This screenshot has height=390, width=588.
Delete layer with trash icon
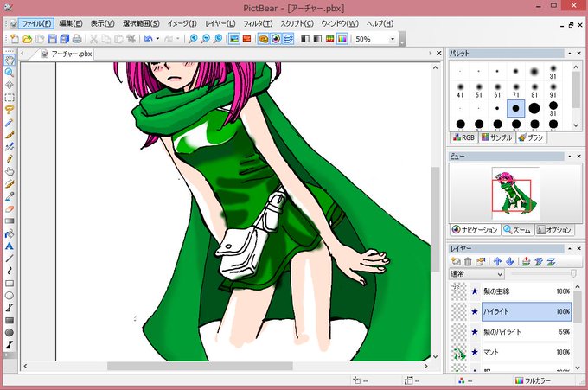468,261
